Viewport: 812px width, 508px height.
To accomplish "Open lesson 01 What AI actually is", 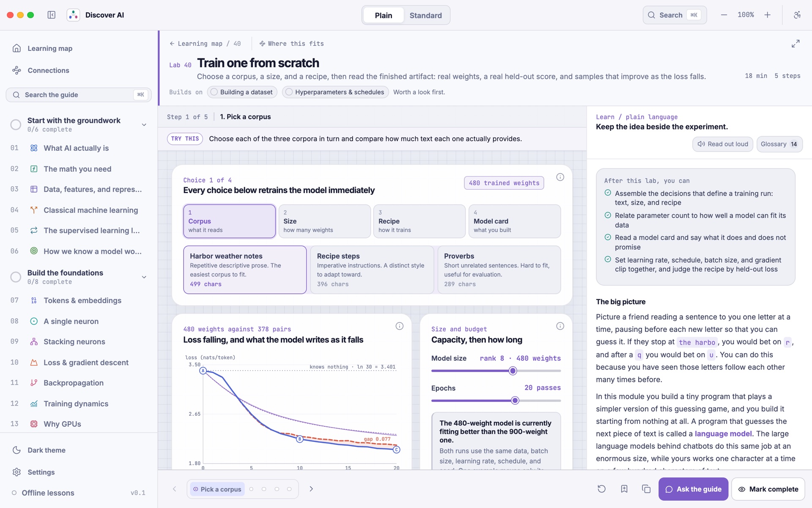I will pyautogui.click(x=79, y=148).
